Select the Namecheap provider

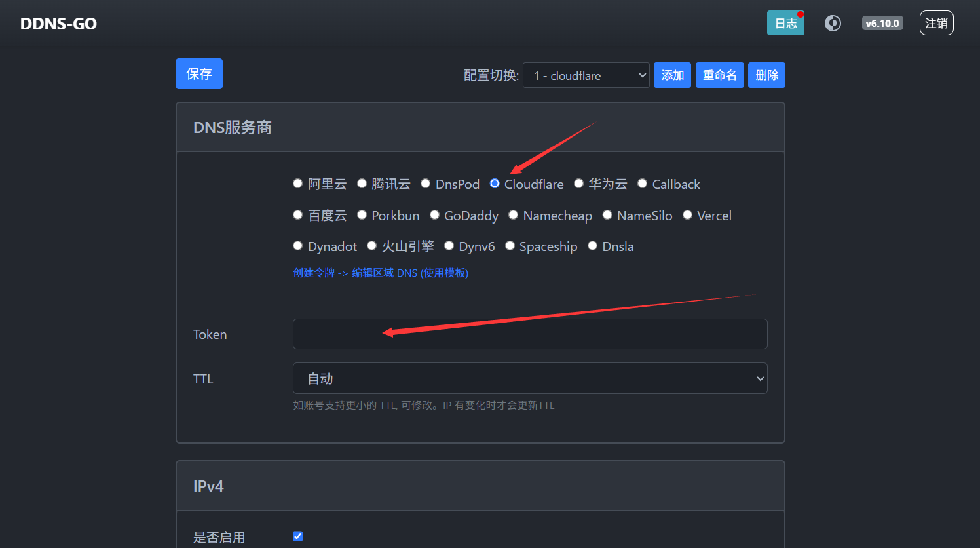[514, 215]
